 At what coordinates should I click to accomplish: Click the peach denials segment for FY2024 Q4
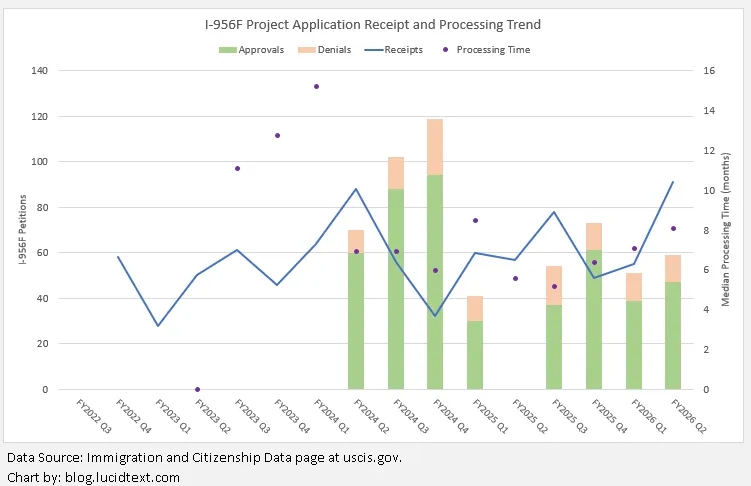tap(435, 147)
